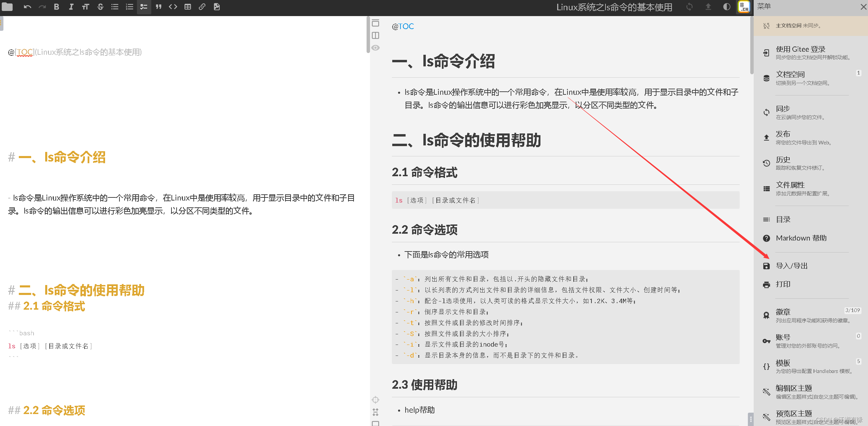Click the 主文档空间 未同步 notice

810,26
